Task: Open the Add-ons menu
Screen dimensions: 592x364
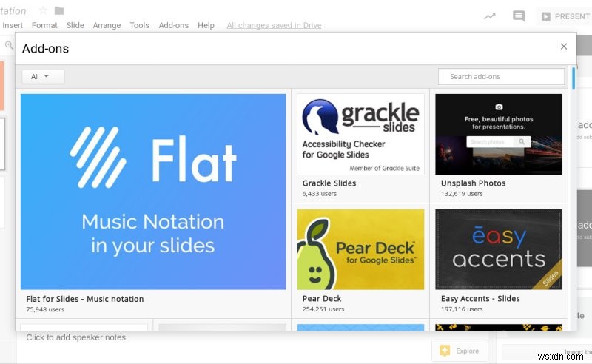Action: (174, 25)
